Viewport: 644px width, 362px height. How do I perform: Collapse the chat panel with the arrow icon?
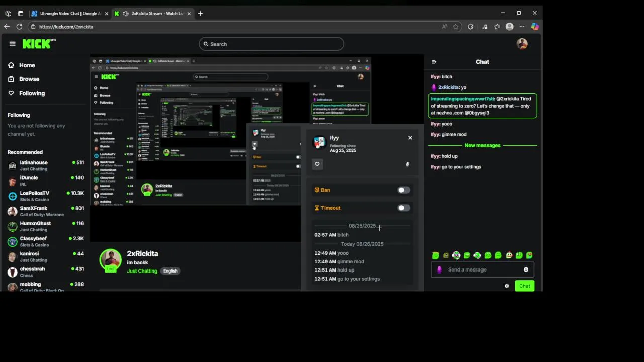[x=434, y=62]
